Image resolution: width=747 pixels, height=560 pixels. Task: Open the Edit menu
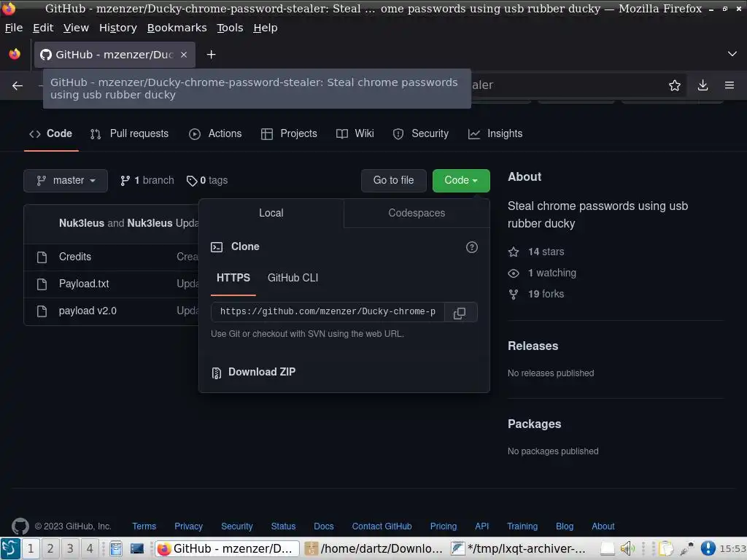click(x=43, y=28)
